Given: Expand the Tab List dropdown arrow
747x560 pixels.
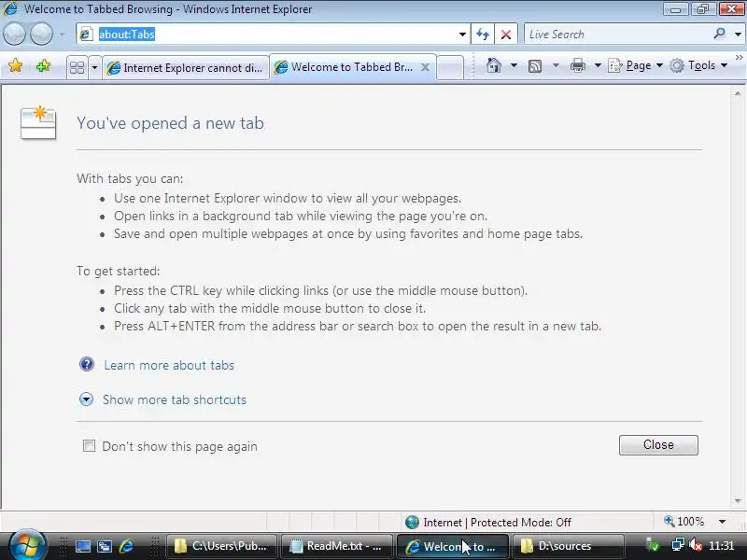Looking at the screenshot, I should pyautogui.click(x=94, y=67).
